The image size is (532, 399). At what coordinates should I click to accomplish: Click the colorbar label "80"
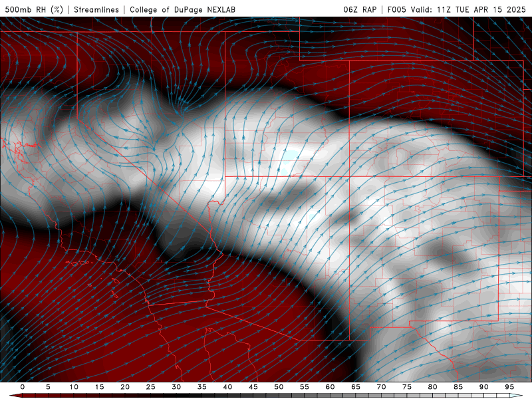[x=432, y=387]
